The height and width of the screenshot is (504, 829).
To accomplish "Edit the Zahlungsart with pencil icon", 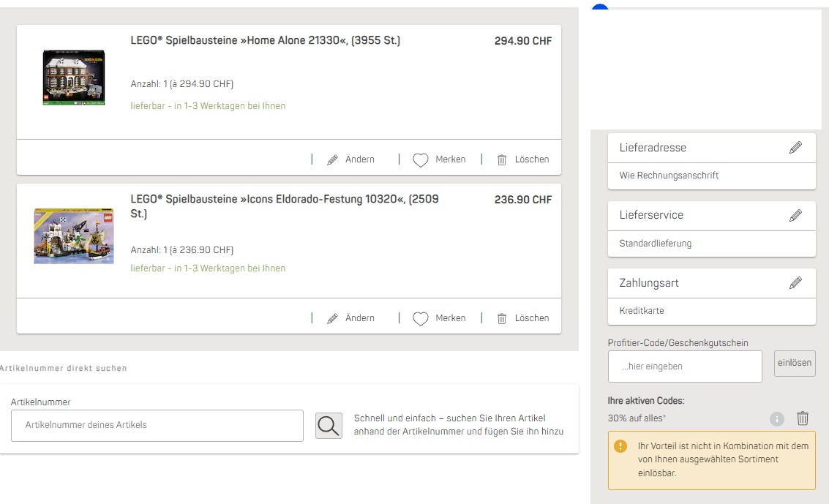I will (795, 282).
